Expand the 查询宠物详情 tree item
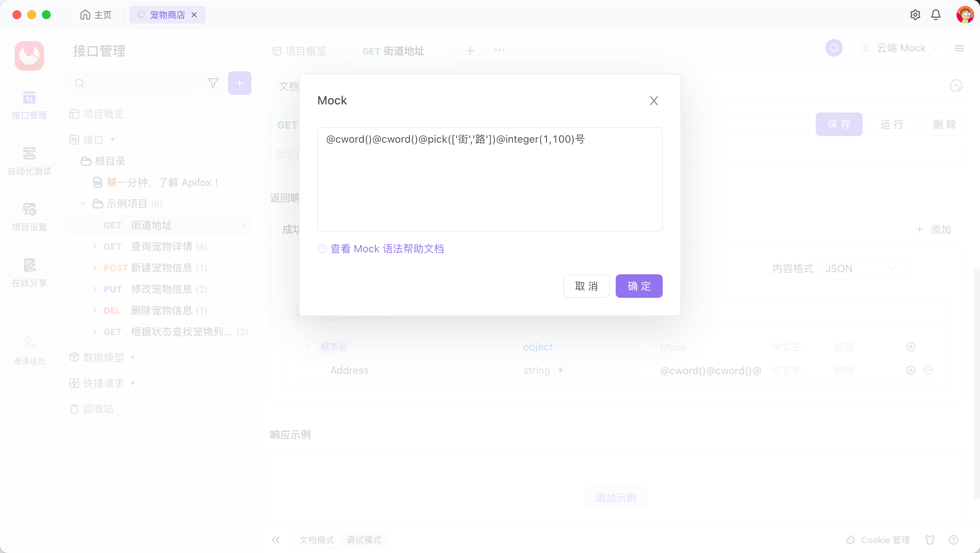980x553 pixels. [95, 247]
